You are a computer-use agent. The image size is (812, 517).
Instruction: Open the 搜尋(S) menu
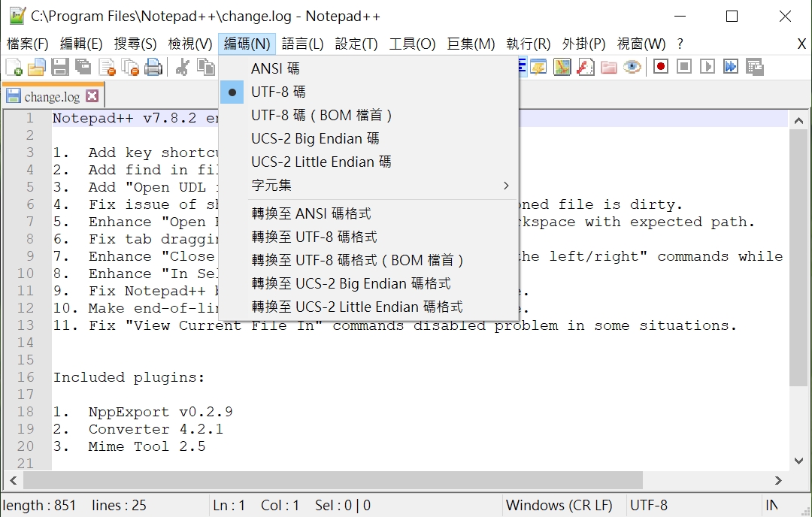tap(135, 44)
